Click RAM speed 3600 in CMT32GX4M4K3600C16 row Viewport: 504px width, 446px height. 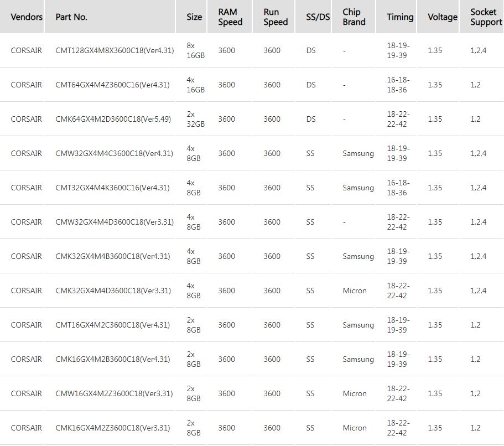(227, 188)
